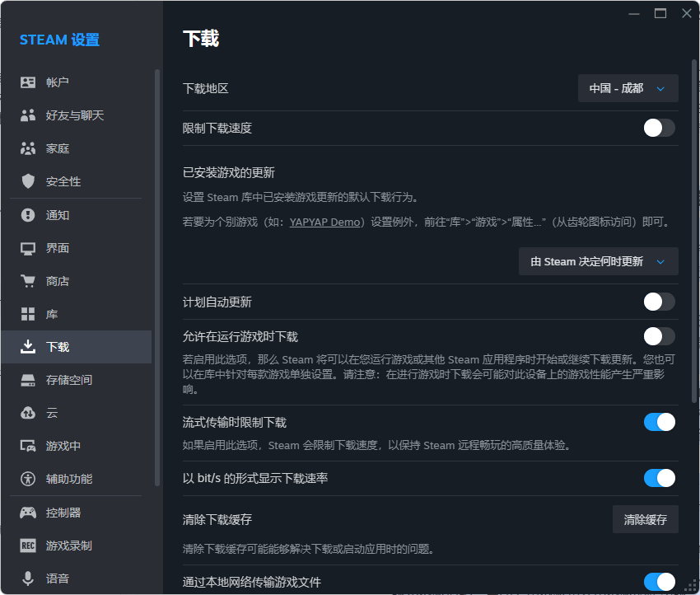Click the main content vertical scrollbar
700x595 pixels.
(x=694, y=231)
